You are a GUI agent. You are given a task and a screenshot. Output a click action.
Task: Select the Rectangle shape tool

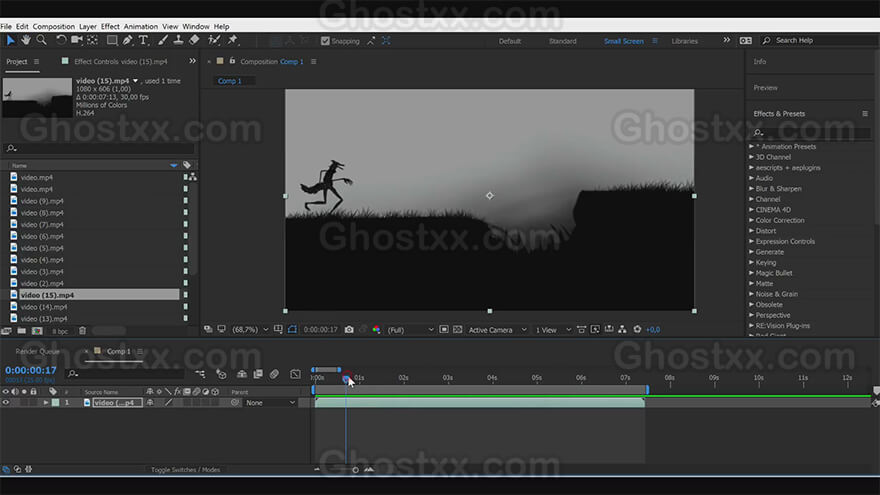point(112,40)
